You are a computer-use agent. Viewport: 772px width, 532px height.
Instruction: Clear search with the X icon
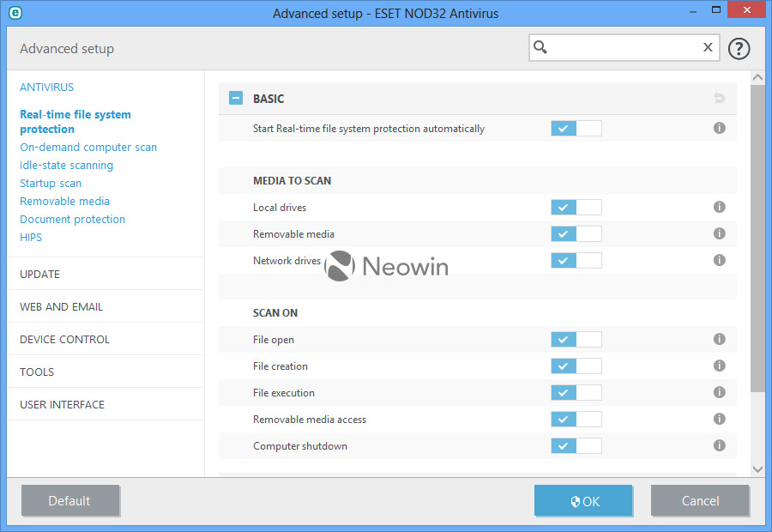(x=708, y=47)
